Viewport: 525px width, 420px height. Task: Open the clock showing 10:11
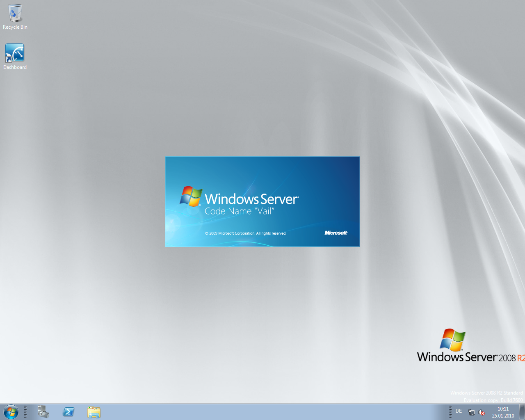[503, 412]
